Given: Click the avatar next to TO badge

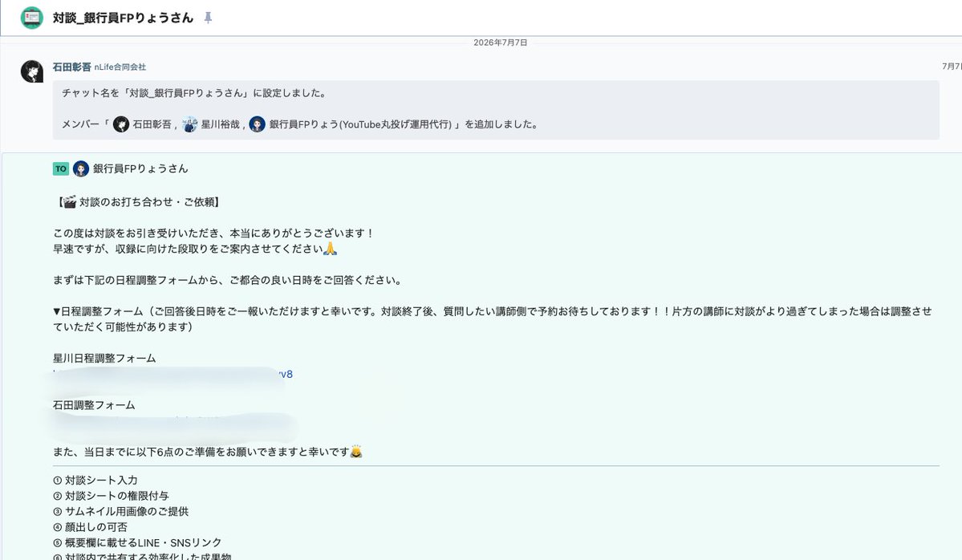Looking at the screenshot, I should (81, 168).
